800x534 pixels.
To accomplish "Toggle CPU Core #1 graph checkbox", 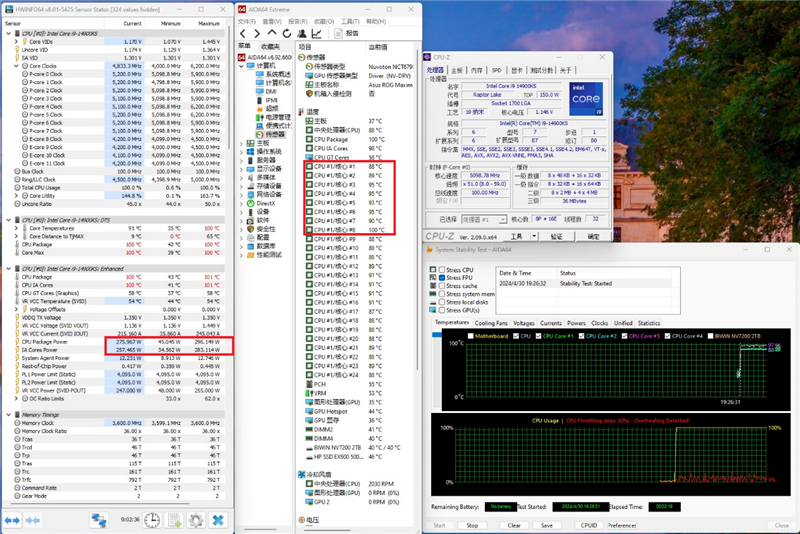I will tap(539, 336).
